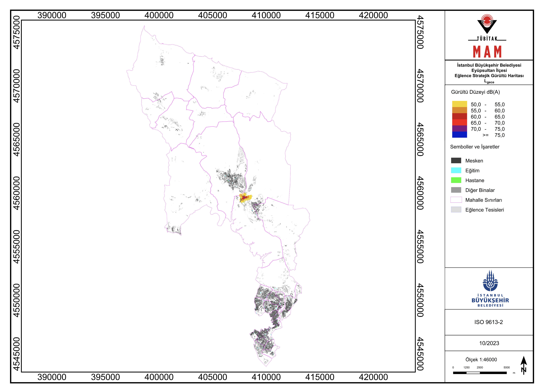
Task: Click the left axis label 4545000
Action: pos(16,354)
